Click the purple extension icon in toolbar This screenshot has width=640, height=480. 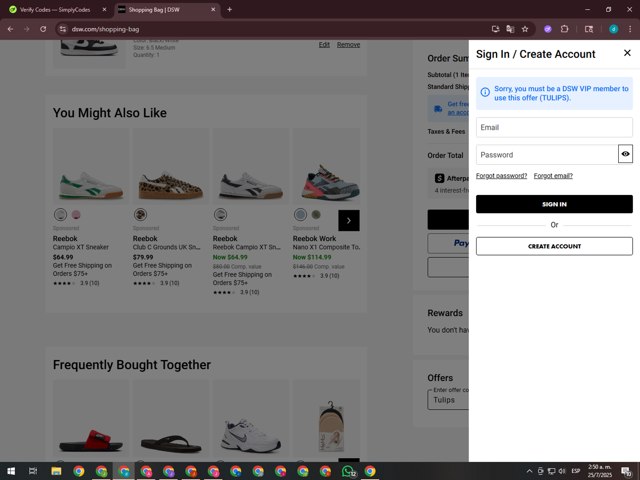tap(548, 29)
